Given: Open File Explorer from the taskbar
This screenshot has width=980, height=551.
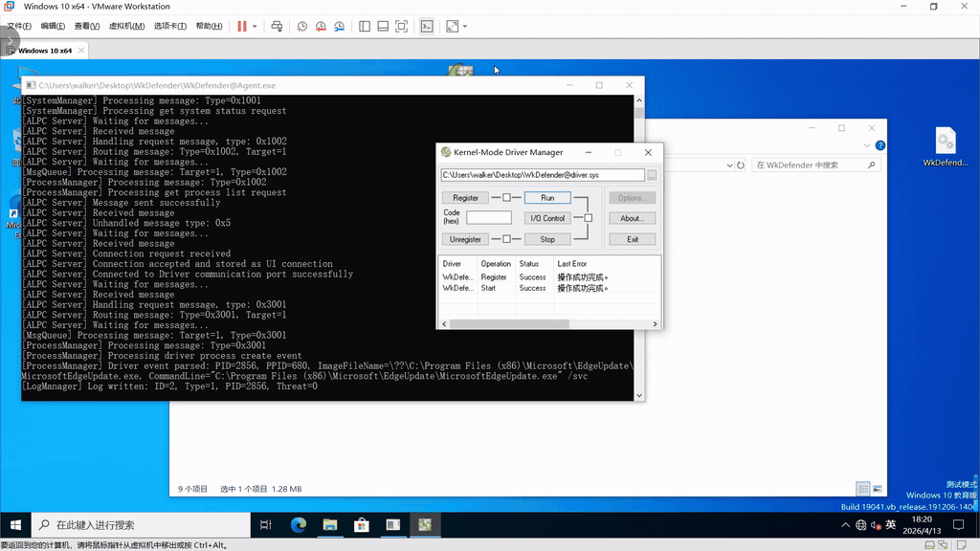Looking at the screenshot, I should pyautogui.click(x=330, y=525).
